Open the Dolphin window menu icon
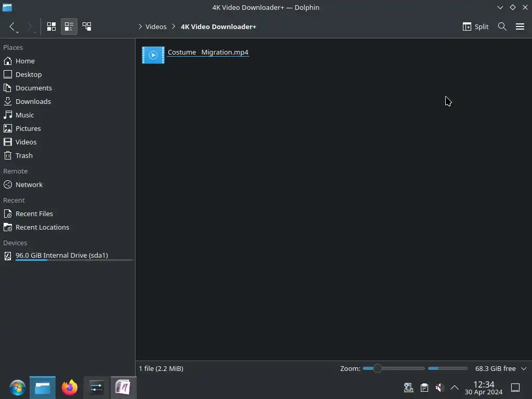 pyautogui.click(x=7, y=7)
